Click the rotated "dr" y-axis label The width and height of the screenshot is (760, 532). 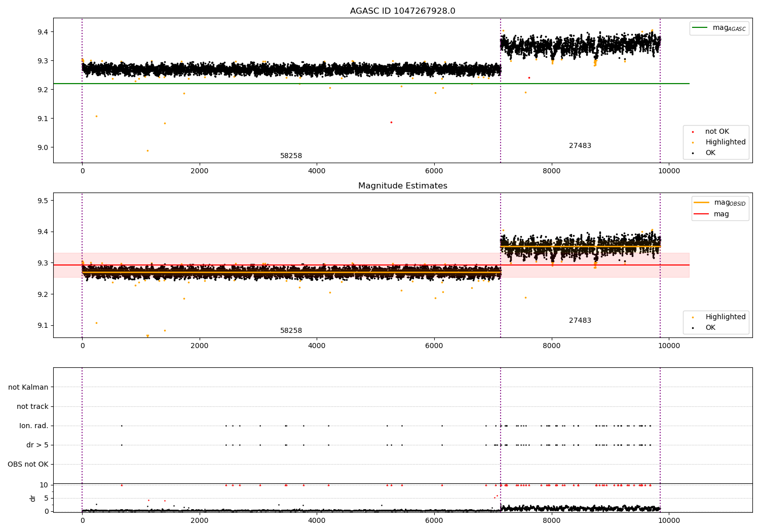pyautogui.click(x=33, y=498)
